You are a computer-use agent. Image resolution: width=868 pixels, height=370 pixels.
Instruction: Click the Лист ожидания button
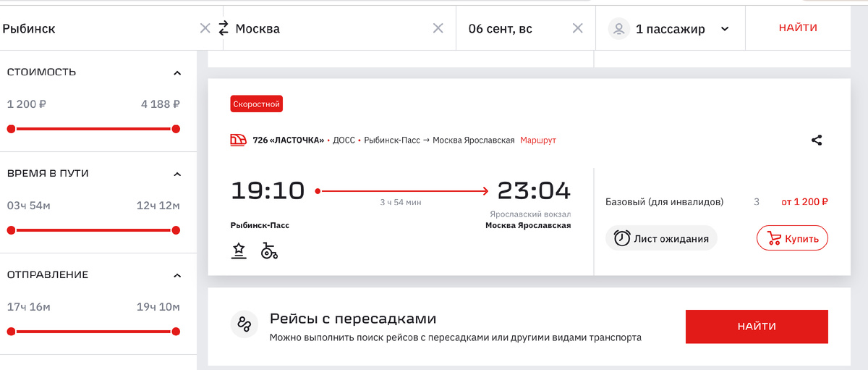[661, 238]
